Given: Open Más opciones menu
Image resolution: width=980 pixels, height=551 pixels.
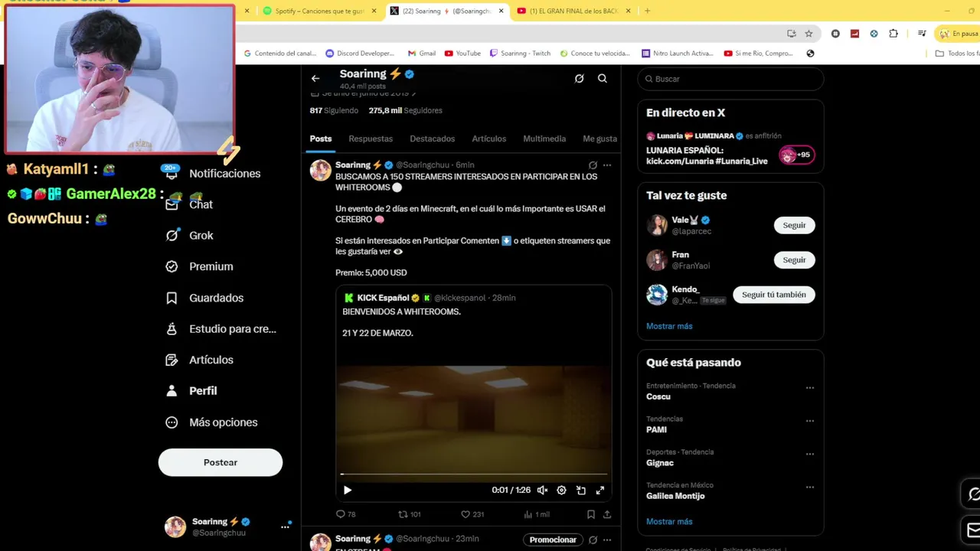Looking at the screenshot, I should [x=212, y=422].
